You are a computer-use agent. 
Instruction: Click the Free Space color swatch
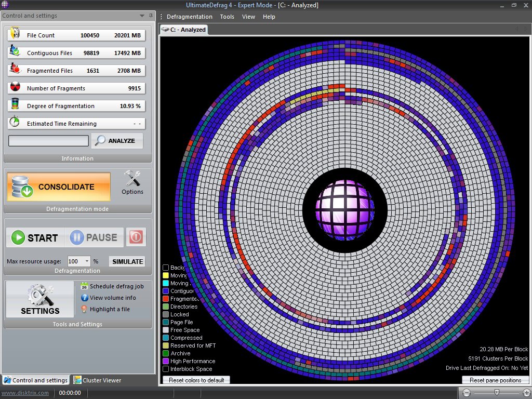(x=166, y=330)
